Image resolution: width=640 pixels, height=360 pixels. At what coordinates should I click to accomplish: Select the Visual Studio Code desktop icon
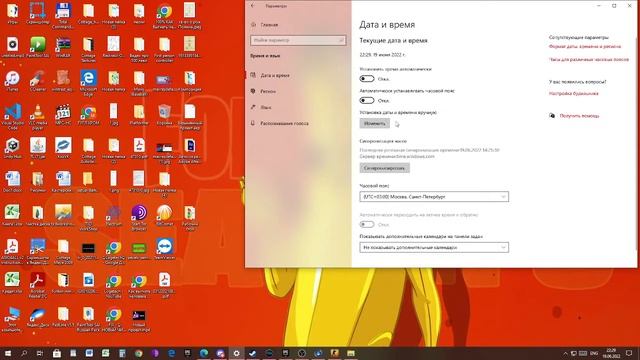coord(13,116)
